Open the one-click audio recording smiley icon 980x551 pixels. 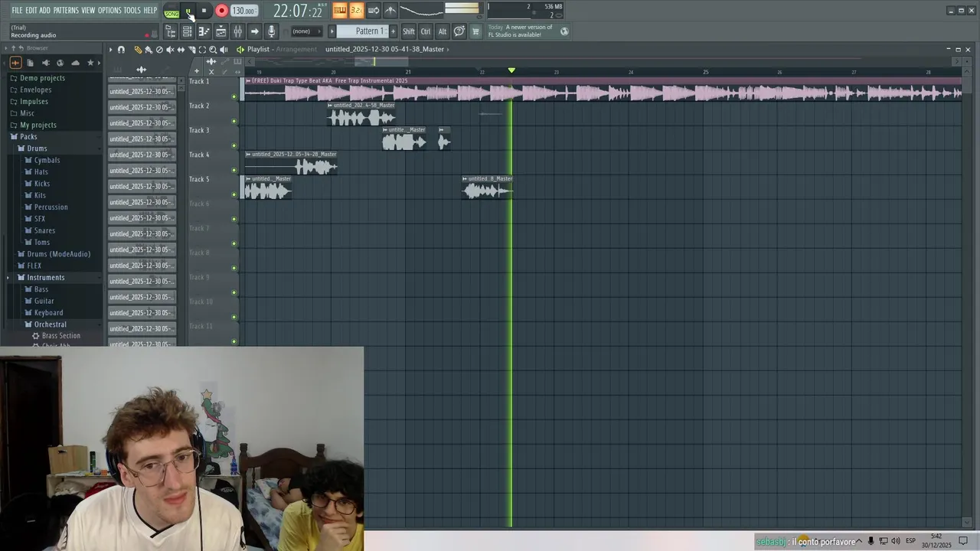point(459,31)
